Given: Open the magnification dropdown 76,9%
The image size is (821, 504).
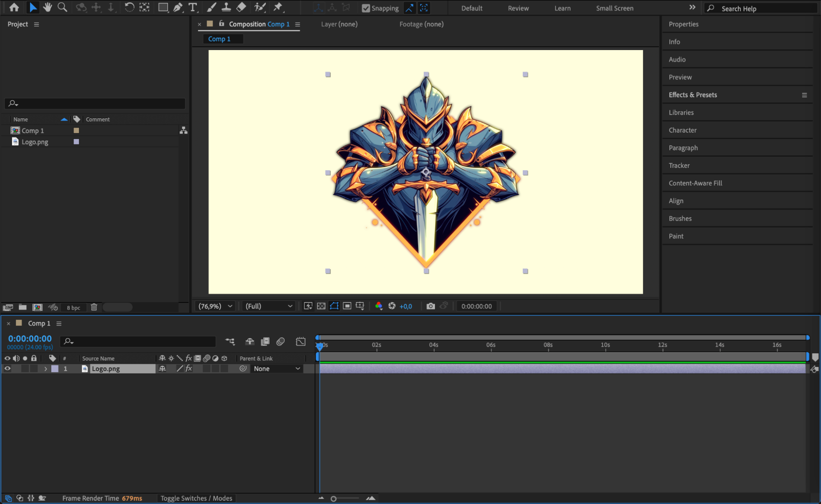Looking at the screenshot, I should [x=216, y=306].
